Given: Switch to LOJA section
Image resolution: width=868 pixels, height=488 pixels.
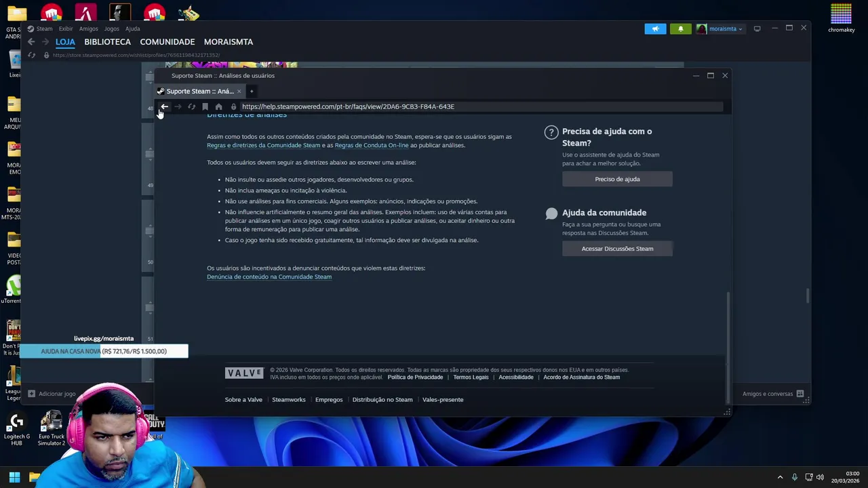Looking at the screenshot, I should 65,42.
